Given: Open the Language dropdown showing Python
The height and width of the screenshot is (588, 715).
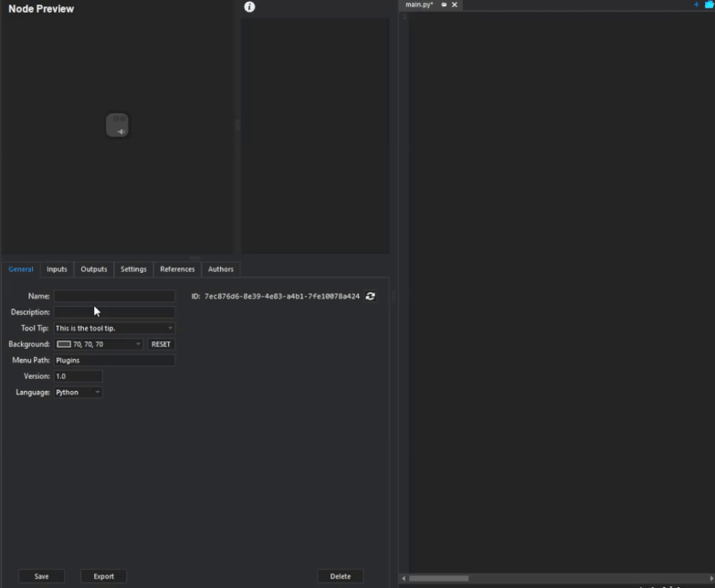Looking at the screenshot, I should click(78, 393).
